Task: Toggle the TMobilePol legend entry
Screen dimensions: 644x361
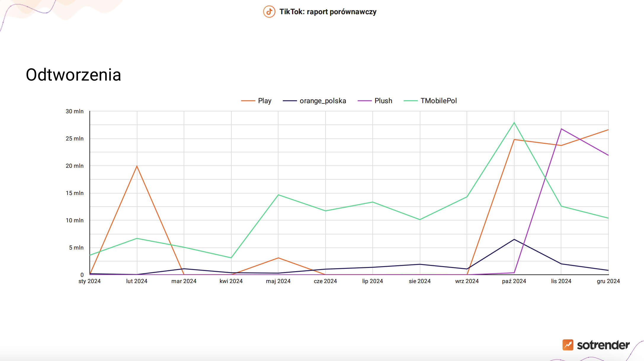Action: [438, 101]
